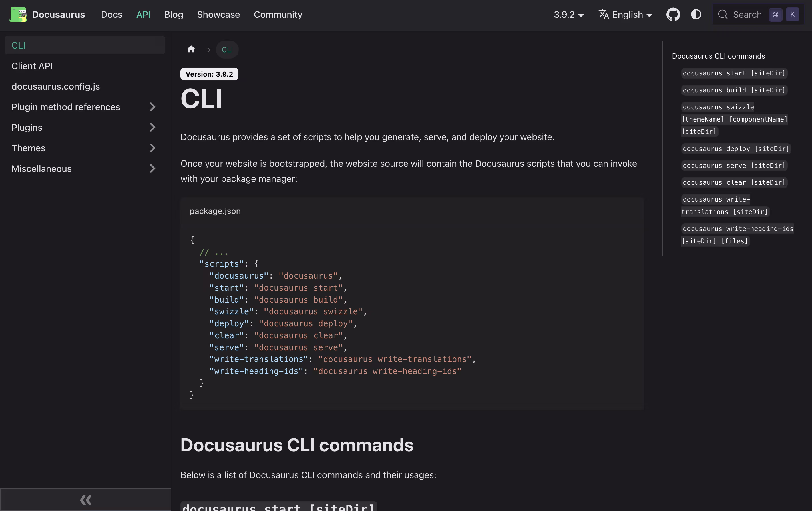This screenshot has height=511, width=812.
Task: Click the ⌘ shortcut badge in the search bar
Action: tap(776, 15)
